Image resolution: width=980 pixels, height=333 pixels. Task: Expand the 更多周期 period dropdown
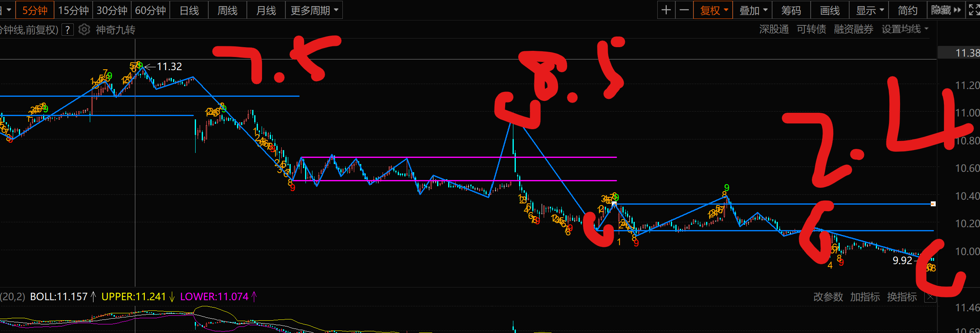click(x=314, y=10)
